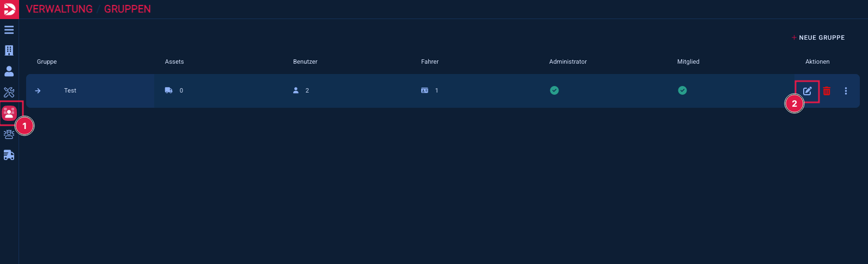Open the hamburger menu in the sidebar
Viewport: 868px width, 264px height.
pyautogui.click(x=9, y=30)
